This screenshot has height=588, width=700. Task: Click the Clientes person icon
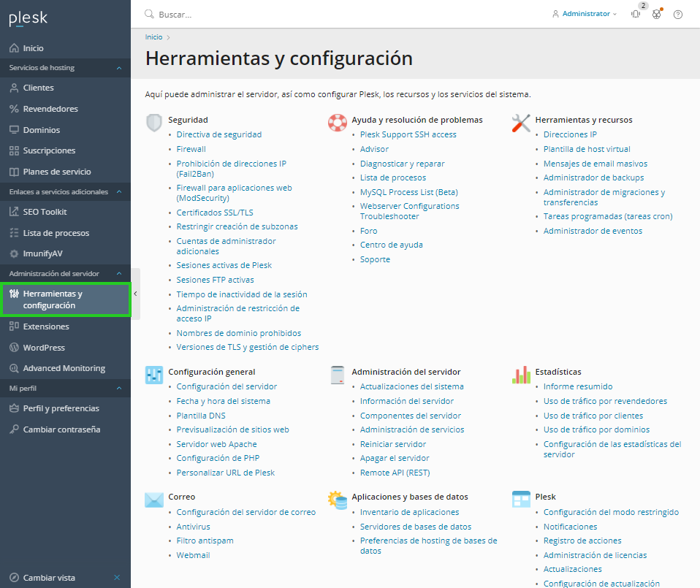click(x=15, y=88)
